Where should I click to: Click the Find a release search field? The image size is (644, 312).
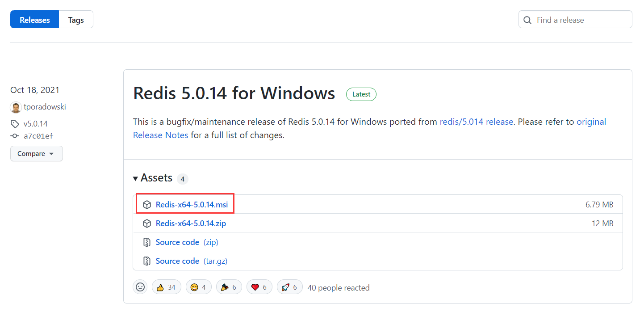point(581,20)
